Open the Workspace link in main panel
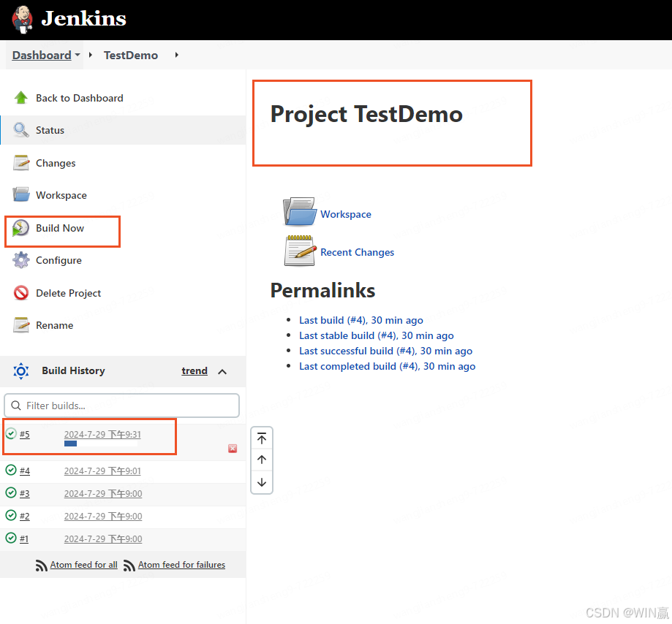The height and width of the screenshot is (624, 672). [x=345, y=214]
